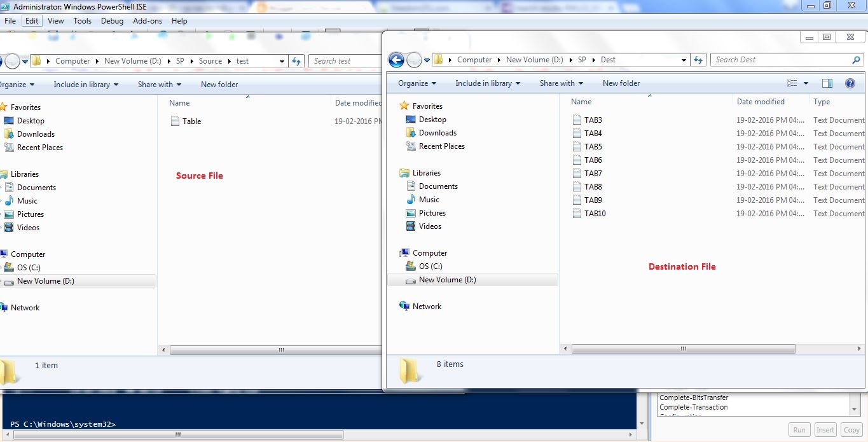Click Back arrow in Dest window
This screenshot has width=868, height=442.
(x=396, y=60)
